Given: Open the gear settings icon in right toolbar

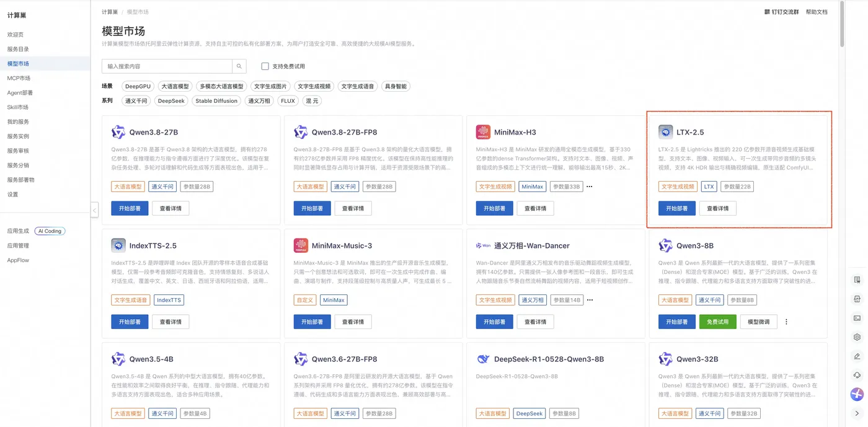Looking at the screenshot, I should (857, 337).
